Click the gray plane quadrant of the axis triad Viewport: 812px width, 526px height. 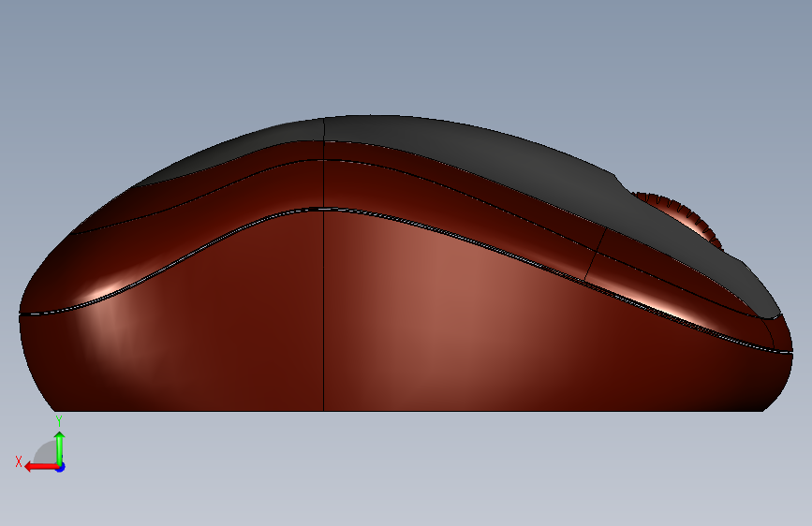tap(46, 453)
